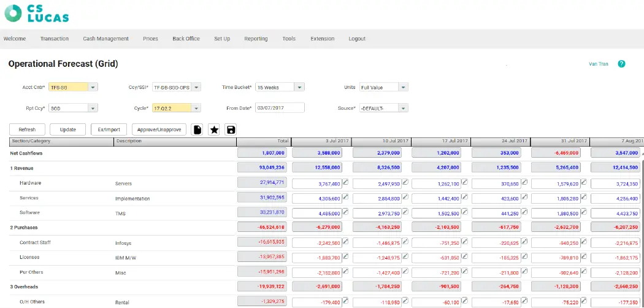Click the 10 Jul 2017 column header
The width and height of the screenshot is (644, 308).
[x=381, y=142]
